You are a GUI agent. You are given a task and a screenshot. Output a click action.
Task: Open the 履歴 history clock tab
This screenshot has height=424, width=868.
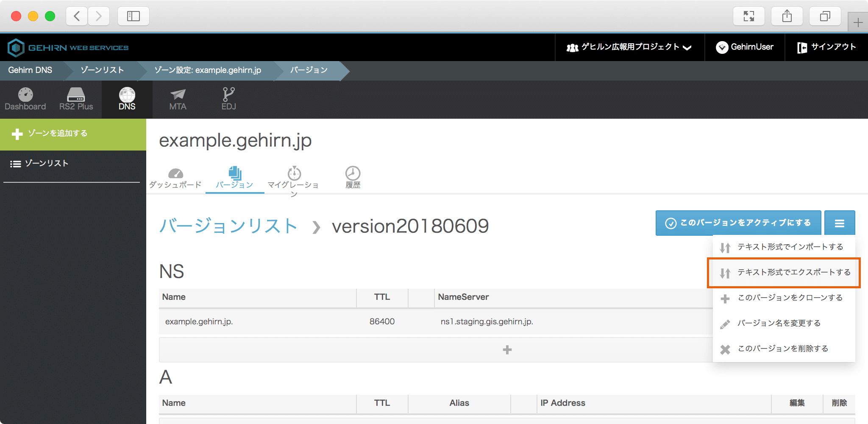pyautogui.click(x=353, y=177)
